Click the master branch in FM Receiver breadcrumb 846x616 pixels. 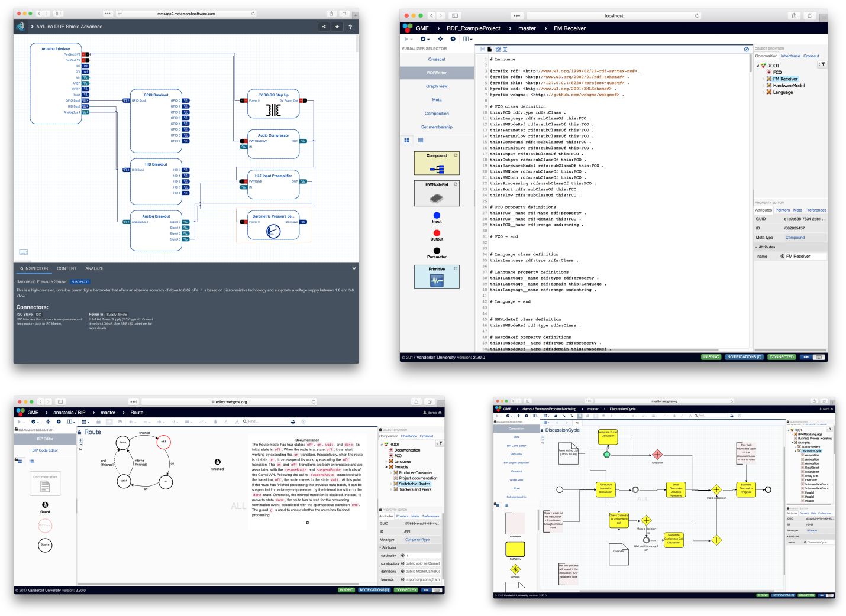pyautogui.click(x=527, y=28)
